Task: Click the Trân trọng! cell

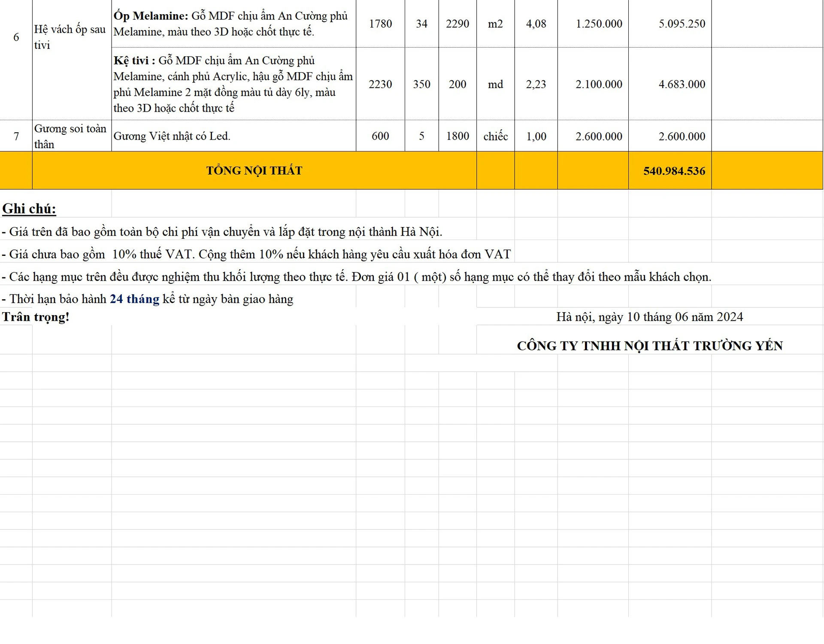Action: click(x=36, y=317)
